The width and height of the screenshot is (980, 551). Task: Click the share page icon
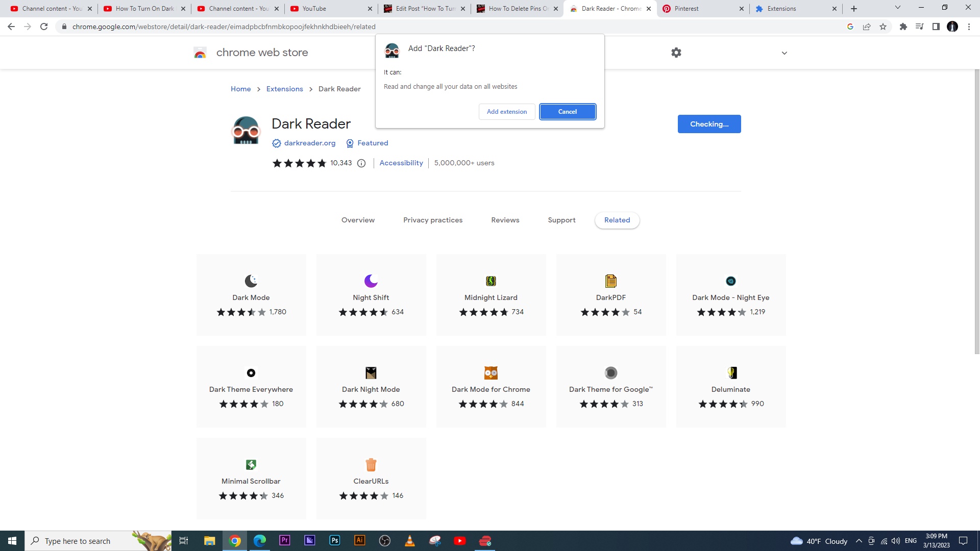pos(867,27)
